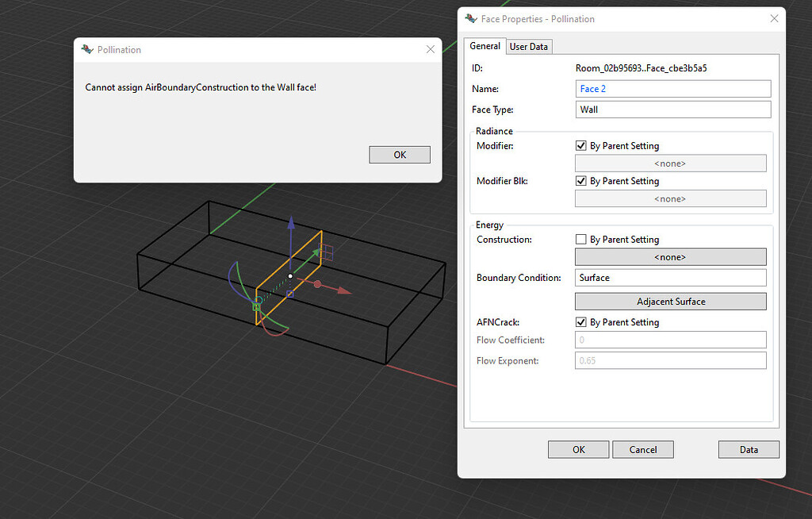The width and height of the screenshot is (812, 519).
Task: Uncheck By Parent Setting for Modifier
Action: pyautogui.click(x=581, y=145)
